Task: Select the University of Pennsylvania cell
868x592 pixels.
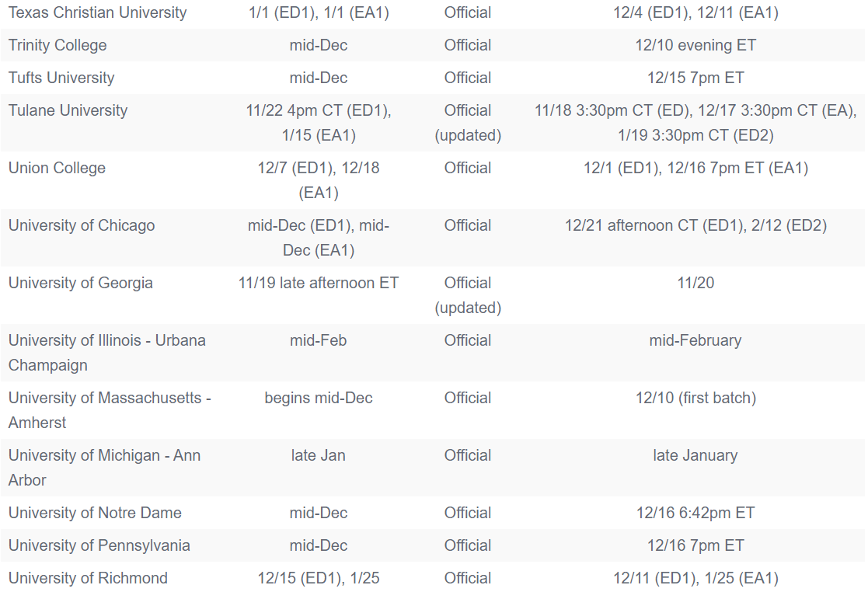Action: click(x=99, y=545)
